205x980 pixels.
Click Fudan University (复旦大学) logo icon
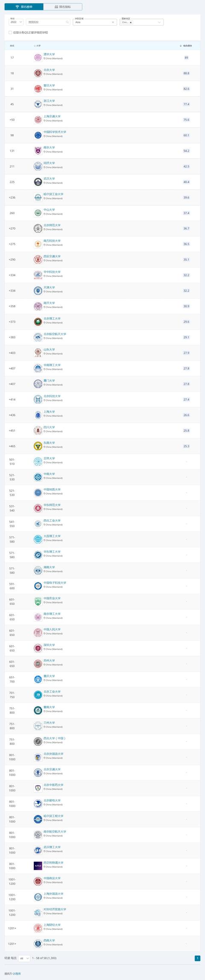[38, 89]
